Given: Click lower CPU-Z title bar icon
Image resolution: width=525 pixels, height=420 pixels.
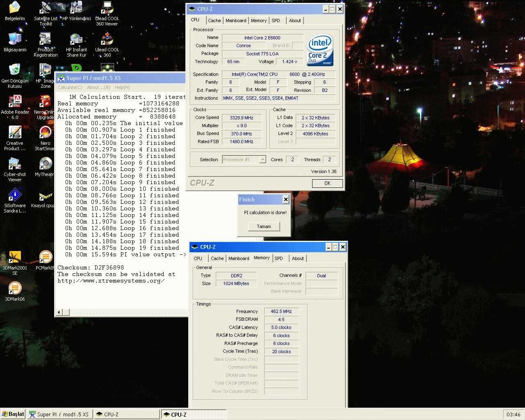Looking at the screenshot, I should [195, 247].
